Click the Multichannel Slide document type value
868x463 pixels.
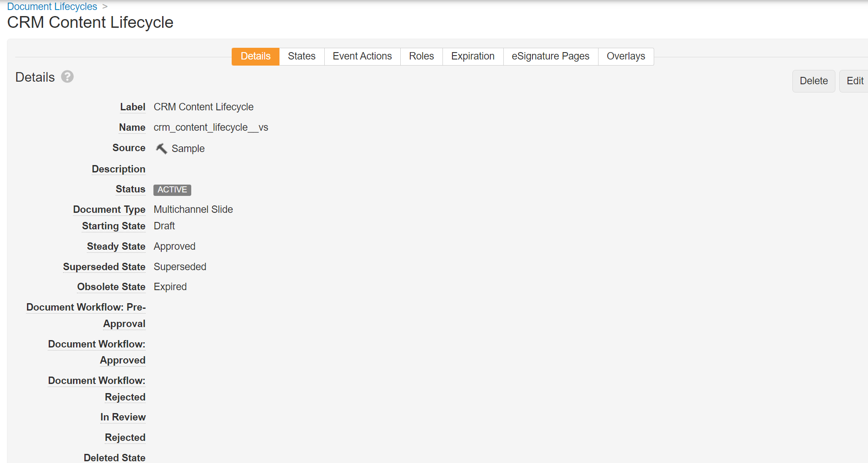tap(193, 209)
